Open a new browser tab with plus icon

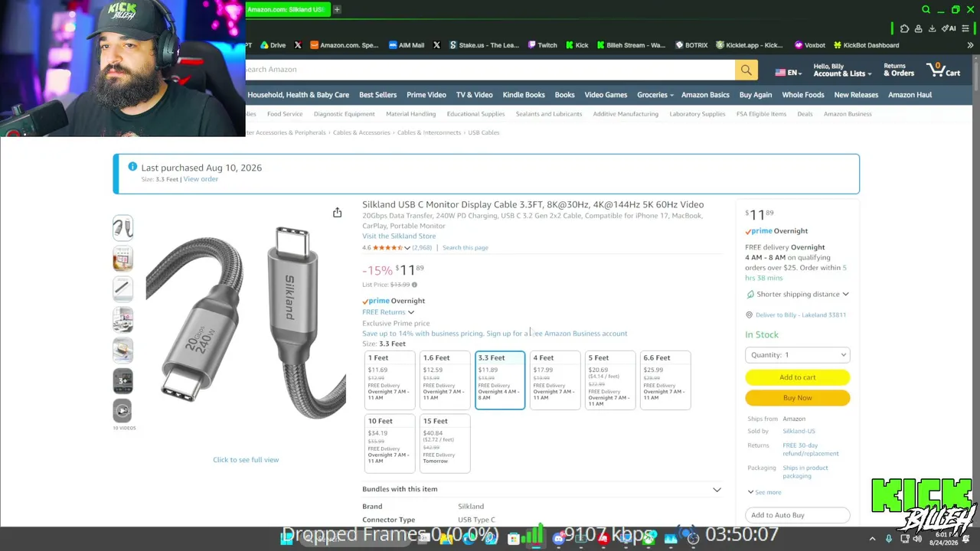pos(337,9)
